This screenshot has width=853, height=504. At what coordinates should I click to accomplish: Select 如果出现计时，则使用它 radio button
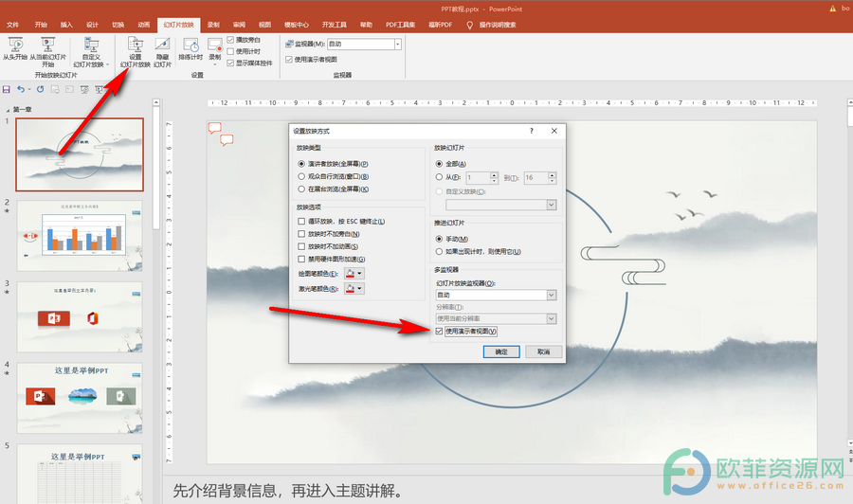[x=439, y=251]
